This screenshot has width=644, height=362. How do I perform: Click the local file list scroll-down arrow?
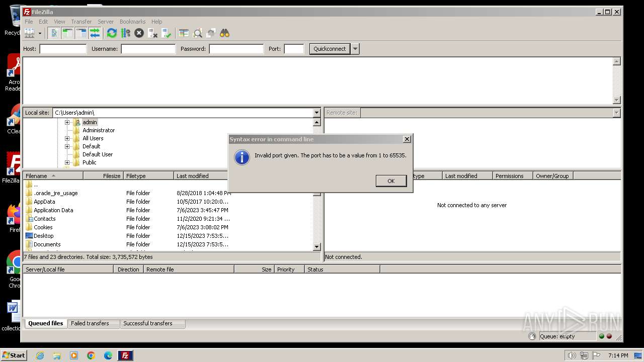pos(316,247)
